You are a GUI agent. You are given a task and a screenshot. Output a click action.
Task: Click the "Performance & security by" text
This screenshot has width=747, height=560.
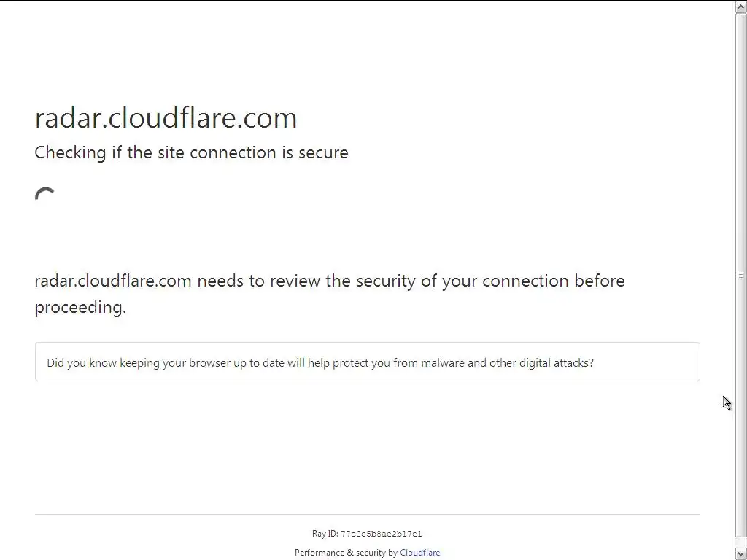tap(346, 553)
